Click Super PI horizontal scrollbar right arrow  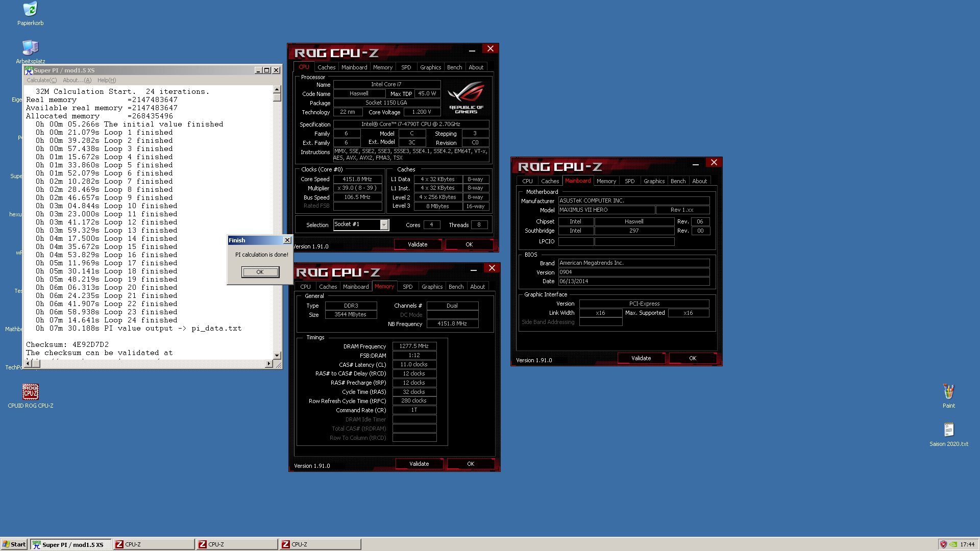pos(269,364)
